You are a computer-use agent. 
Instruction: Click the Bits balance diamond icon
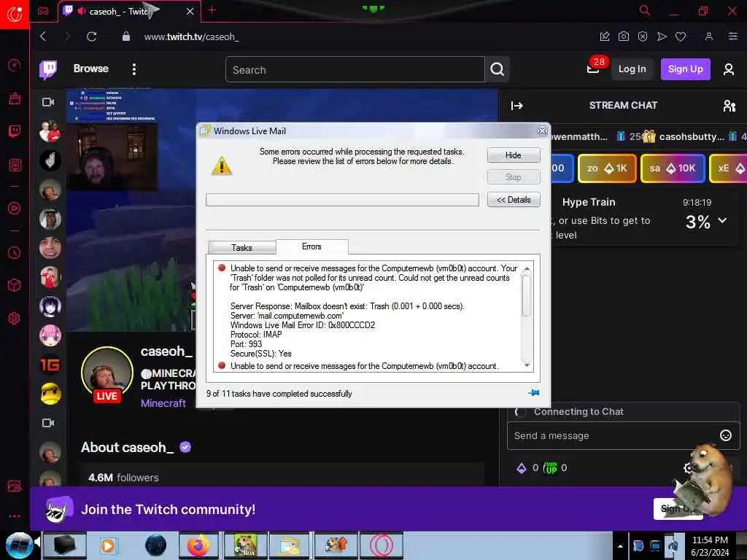[x=522, y=468]
